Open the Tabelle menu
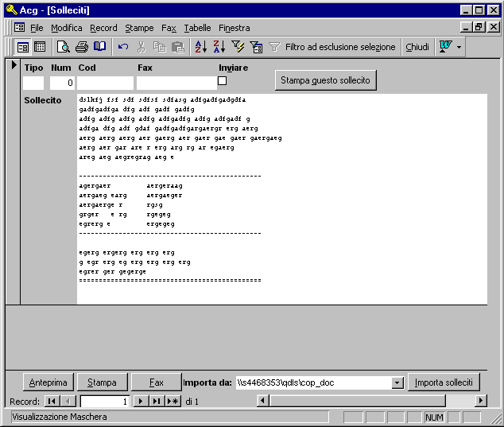Viewport: 504px width, 427px height. pos(197,28)
